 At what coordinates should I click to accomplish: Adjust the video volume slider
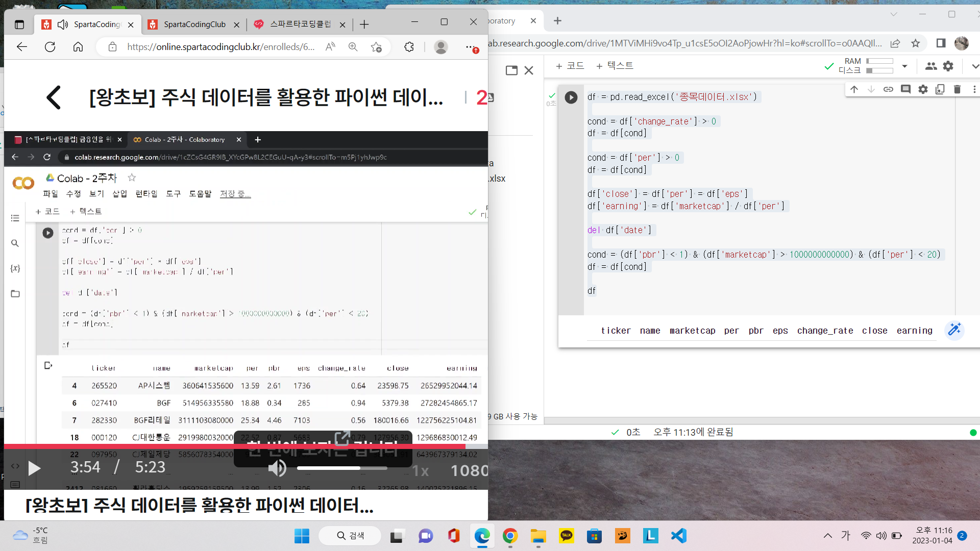[x=342, y=468]
